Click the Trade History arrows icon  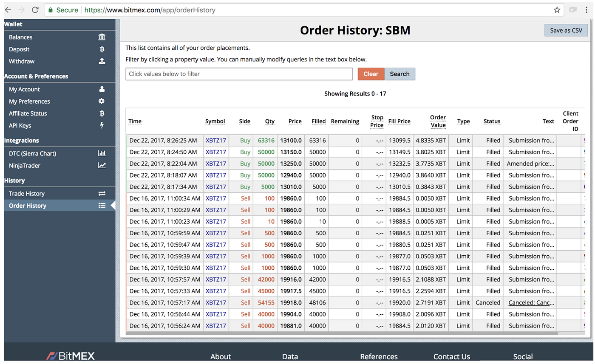pos(102,193)
